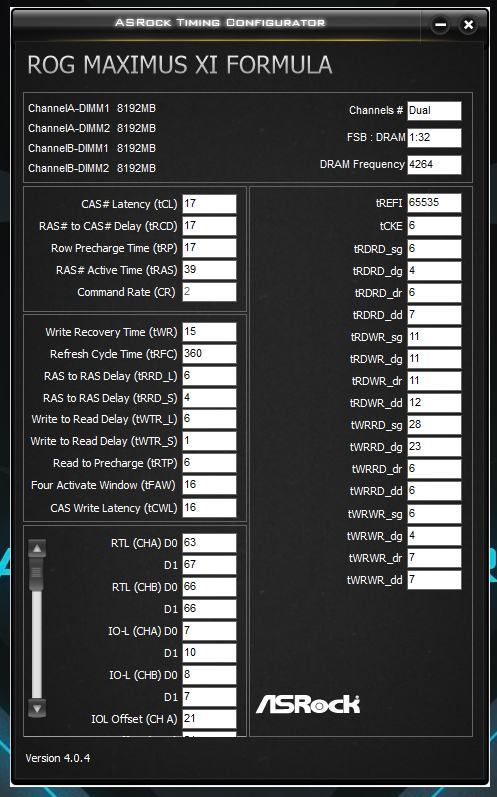Click the Row Precharge Time (tRP) field
Screen dimensions: 497x797
(x=209, y=248)
